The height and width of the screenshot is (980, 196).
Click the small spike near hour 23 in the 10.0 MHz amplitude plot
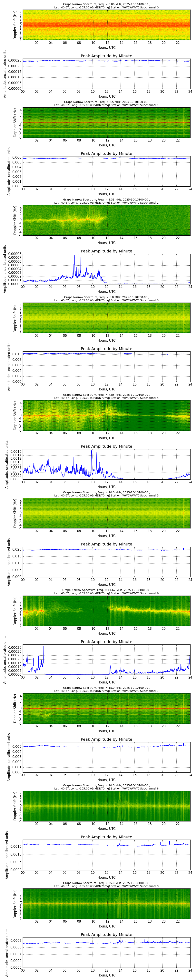[183, 549]
